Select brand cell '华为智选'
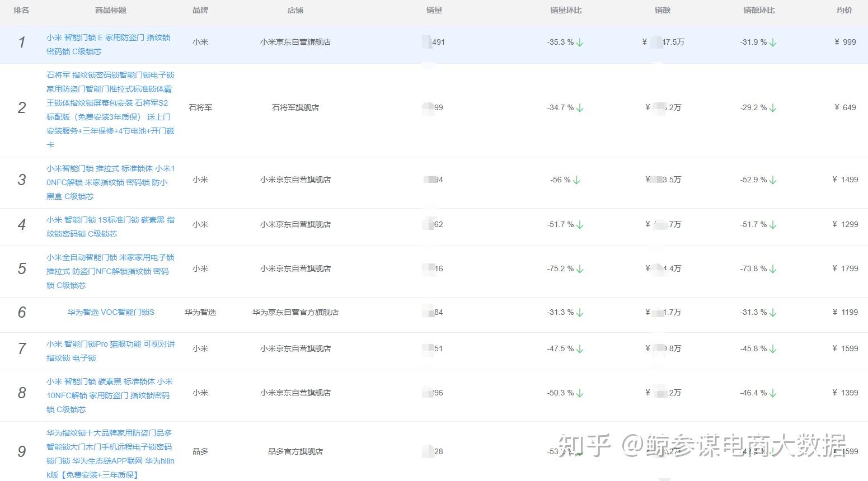Viewport: 868px width, 481px height. 200,312
